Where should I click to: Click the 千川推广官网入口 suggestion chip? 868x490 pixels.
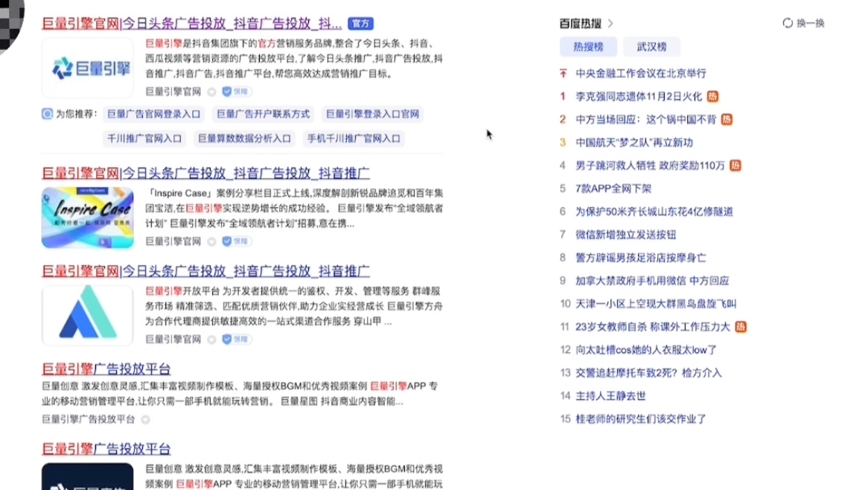144,139
